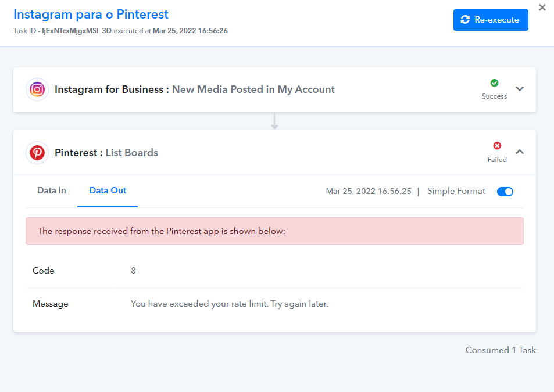Click the Code row label
The image size is (554, 392).
[44, 271]
